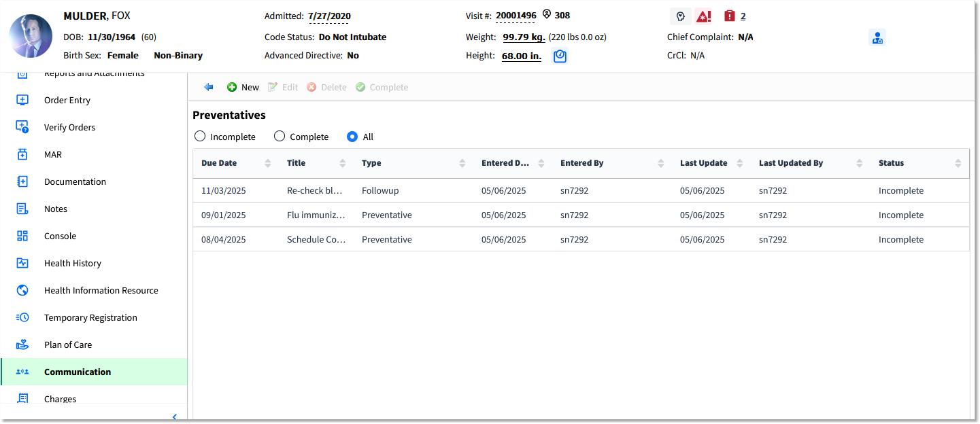This screenshot has width=980, height=424.
Task: Click the Charges sidebar icon
Action: 22,399
